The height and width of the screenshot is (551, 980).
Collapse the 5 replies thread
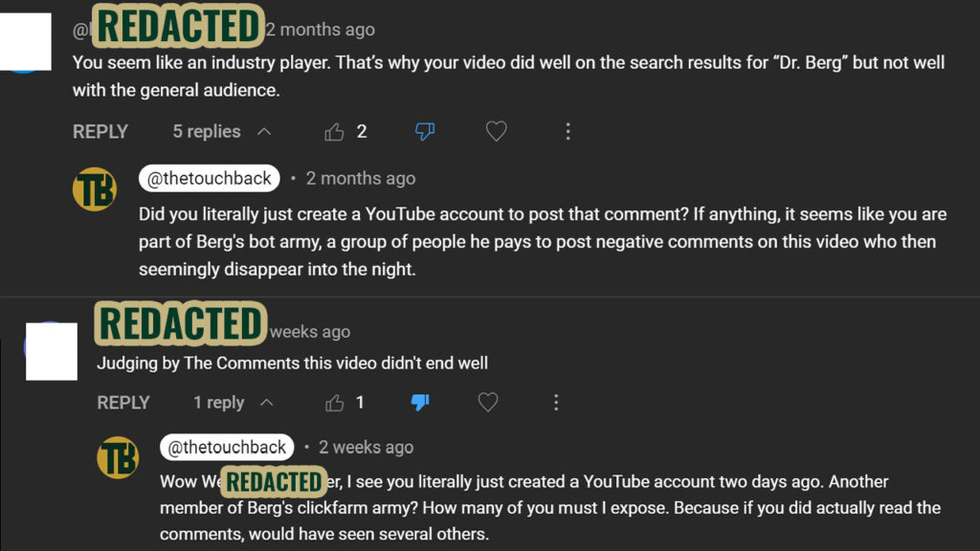(x=221, y=132)
